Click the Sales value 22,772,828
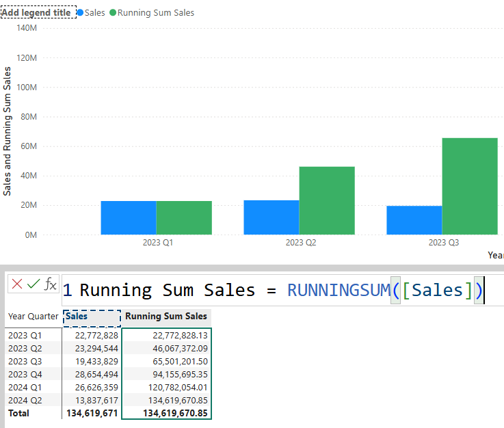The height and width of the screenshot is (428, 504). (96, 336)
